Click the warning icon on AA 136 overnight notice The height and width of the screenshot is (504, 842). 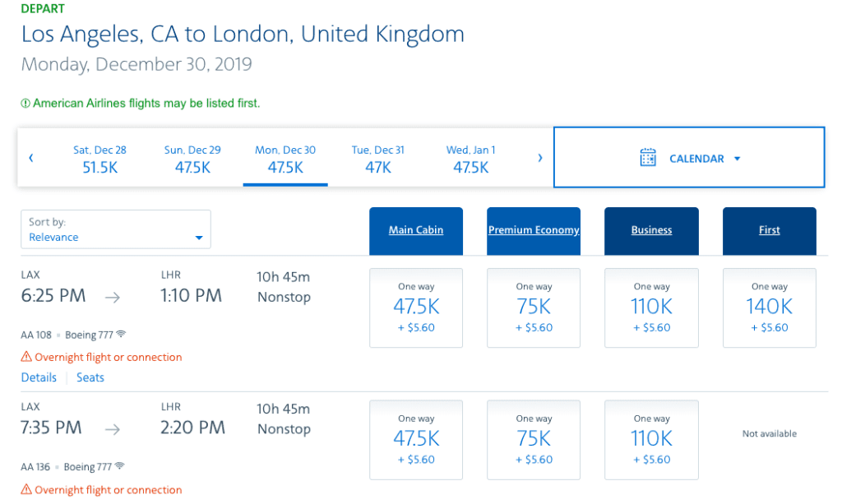click(26, 490)
